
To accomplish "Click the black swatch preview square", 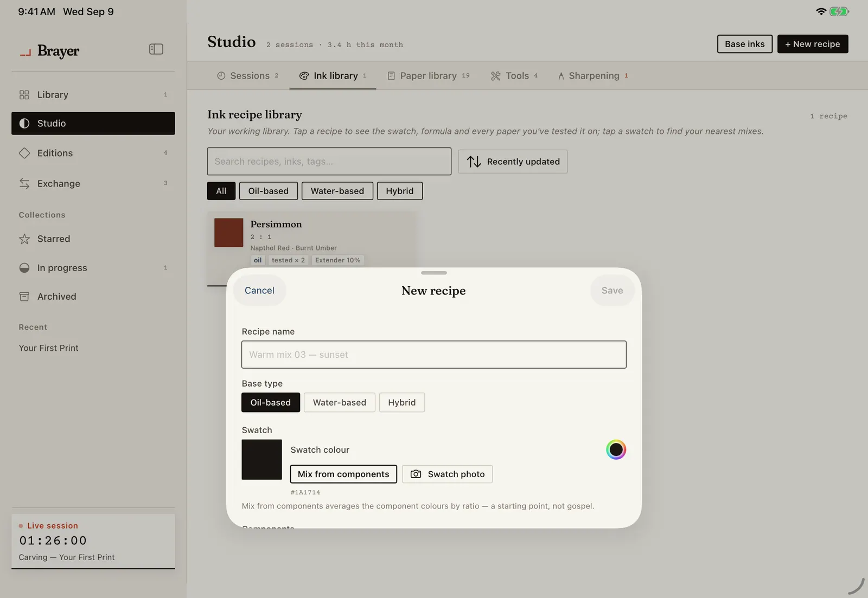I will pos(261,460).
